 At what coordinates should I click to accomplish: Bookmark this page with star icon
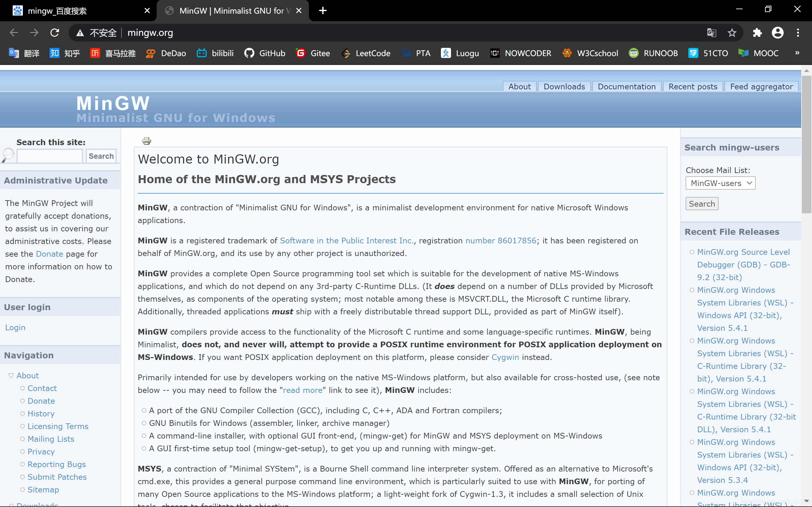732,33
